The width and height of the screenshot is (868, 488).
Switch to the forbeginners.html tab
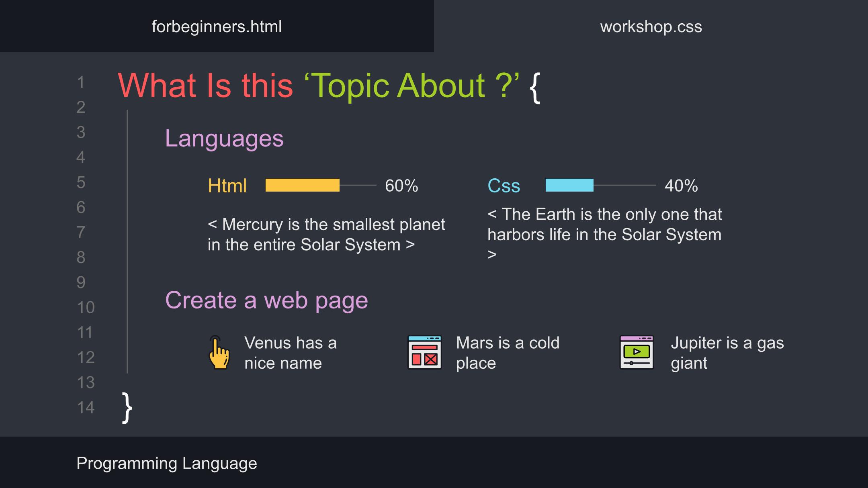[217, 26]
